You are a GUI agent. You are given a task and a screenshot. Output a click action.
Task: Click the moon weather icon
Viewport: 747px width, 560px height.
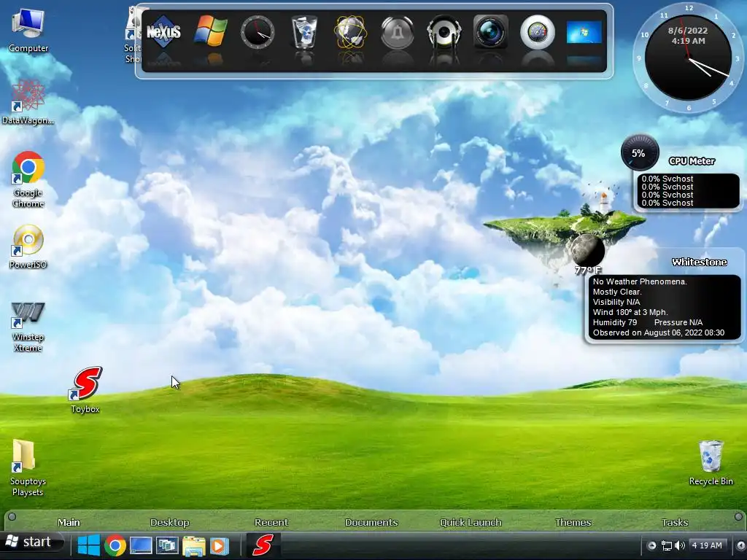pos(587,249)
